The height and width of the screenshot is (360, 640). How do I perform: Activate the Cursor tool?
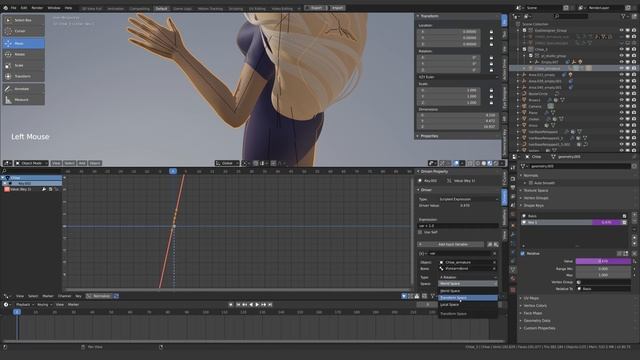pos(24,31)
